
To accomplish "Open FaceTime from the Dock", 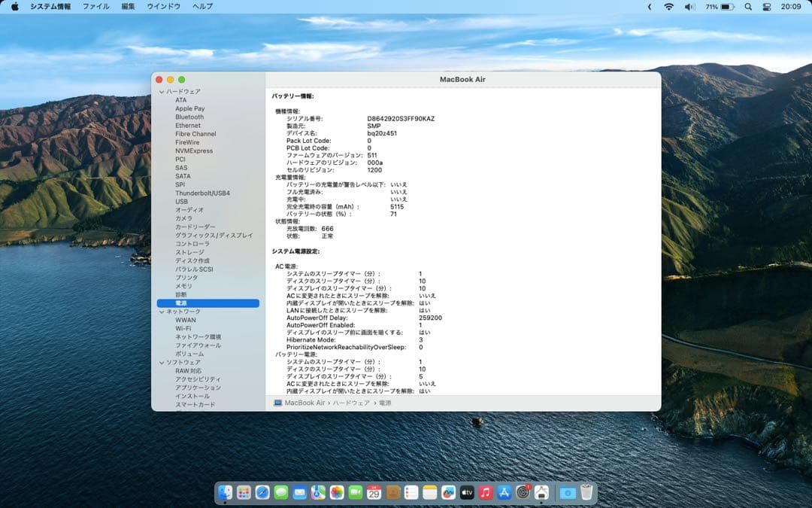I will coord(354,494).
